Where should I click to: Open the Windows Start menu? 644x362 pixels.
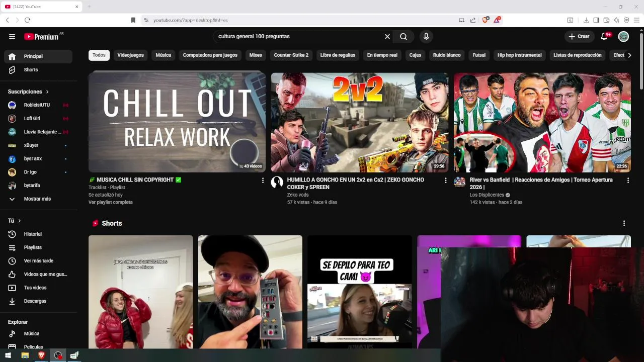click(8, 355)
